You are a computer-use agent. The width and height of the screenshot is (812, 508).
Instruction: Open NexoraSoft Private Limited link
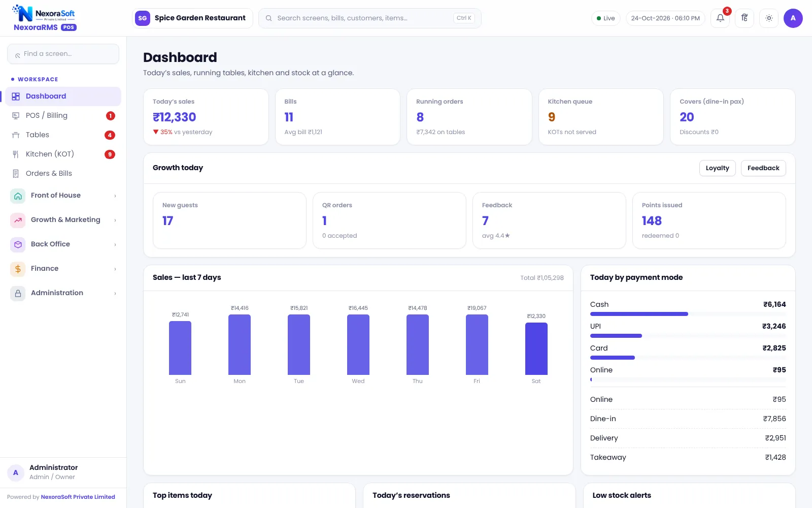78,497
